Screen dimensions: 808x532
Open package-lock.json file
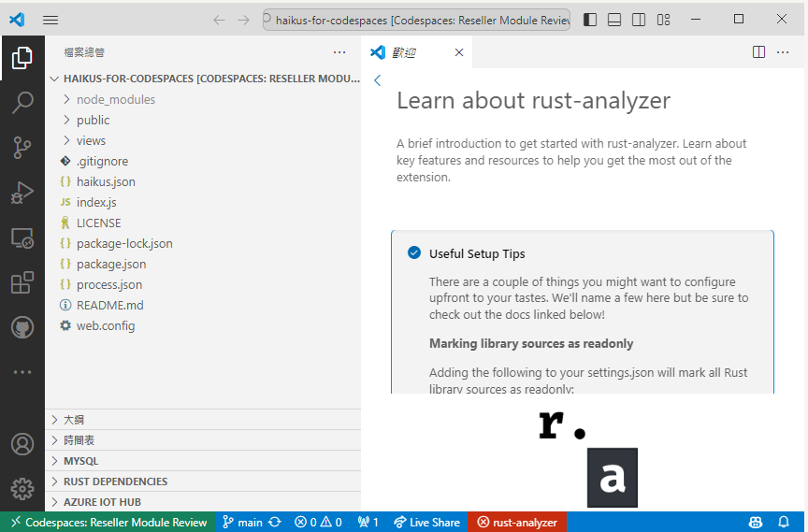pyautogui.click(x=204, y=244)
